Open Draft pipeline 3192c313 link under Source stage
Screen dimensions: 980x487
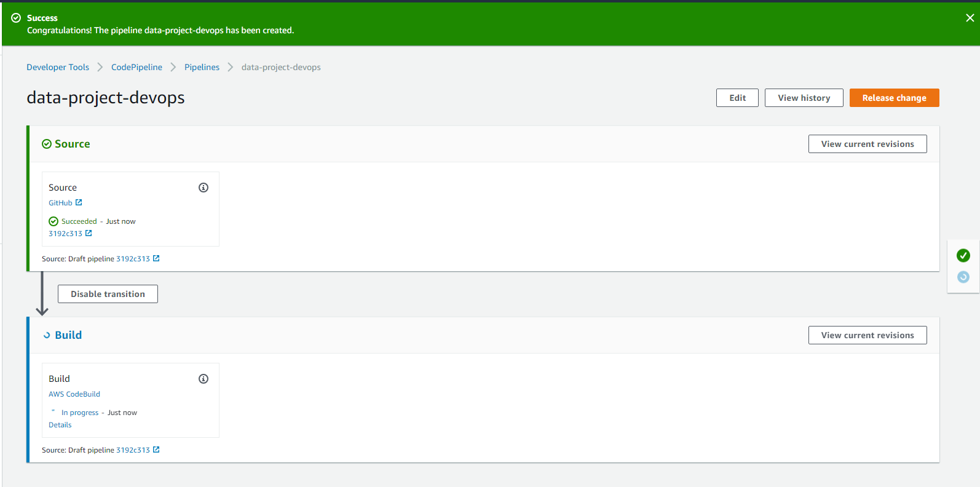point(133,259)
